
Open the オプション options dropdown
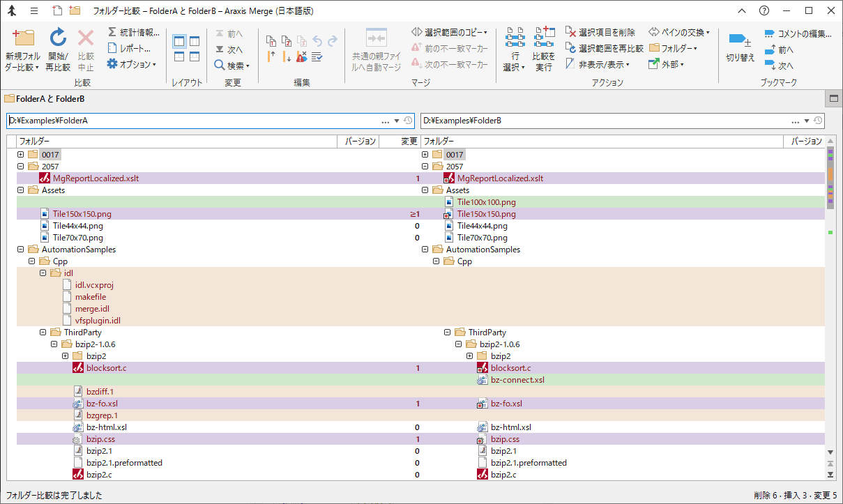tap(132, 64)
